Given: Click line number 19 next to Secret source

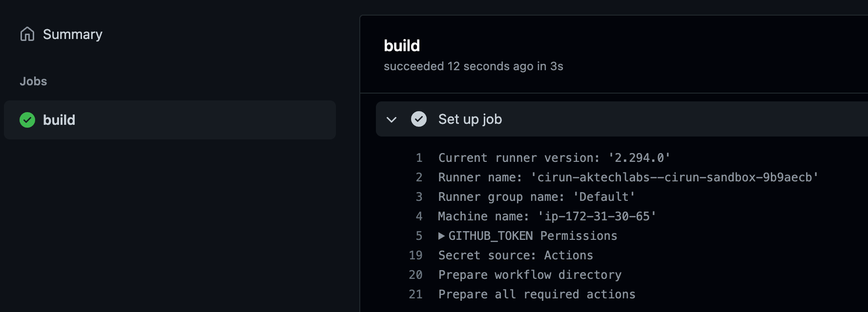Looking at the screenshot, I should click(415, 255).
